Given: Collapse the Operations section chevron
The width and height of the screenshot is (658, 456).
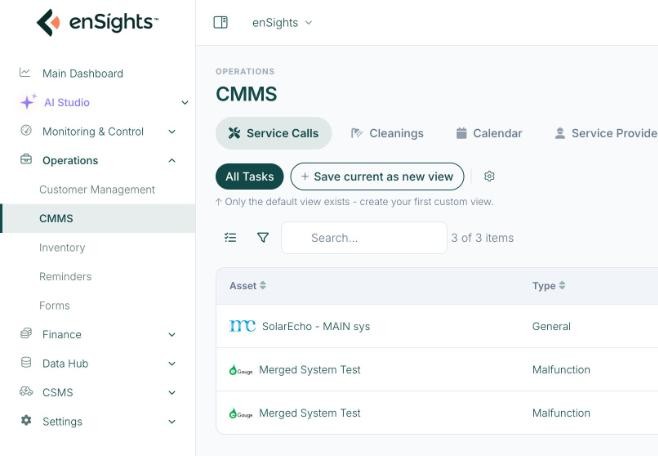Looking at the screenshot, I should click(172, 161).
